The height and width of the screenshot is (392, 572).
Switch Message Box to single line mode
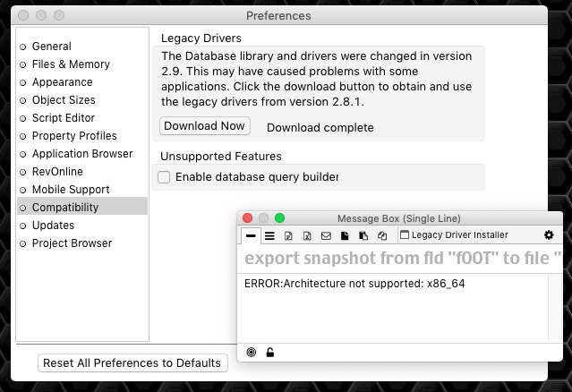251,235
